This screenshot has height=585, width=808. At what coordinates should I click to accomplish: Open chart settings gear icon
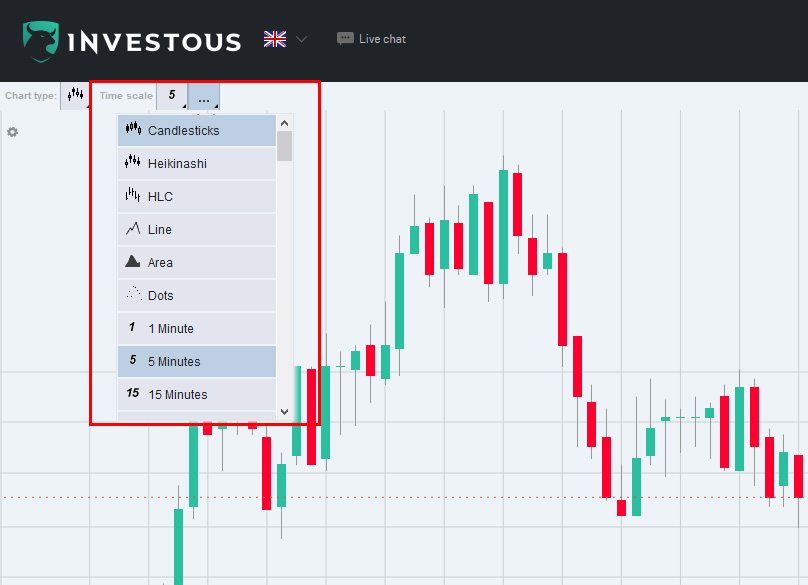pyautogui.click(x=12, y=132)
